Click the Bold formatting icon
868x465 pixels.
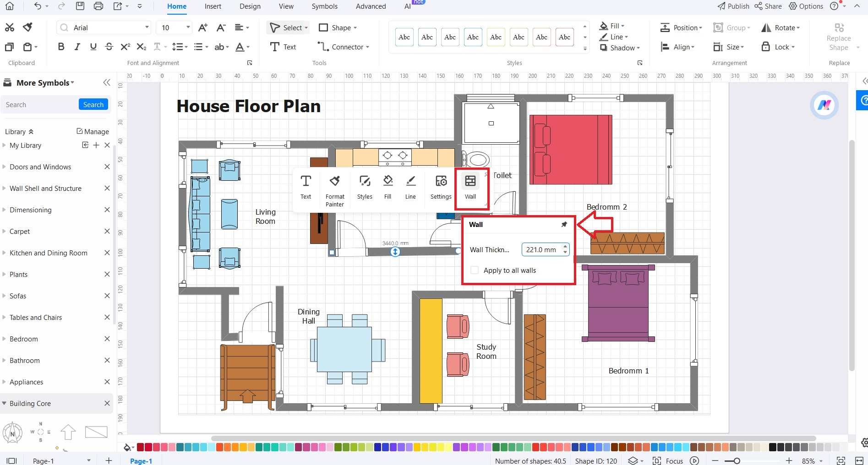point(61,47)
